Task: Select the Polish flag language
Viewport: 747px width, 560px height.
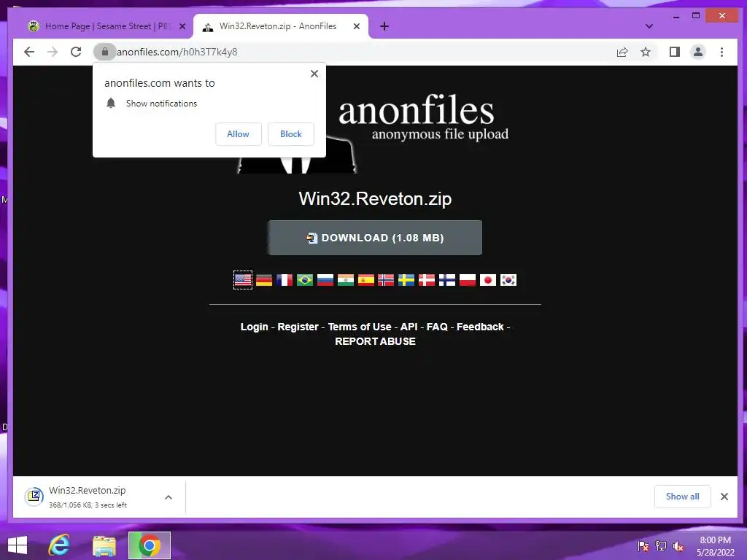Action: [x=468, y=280]
